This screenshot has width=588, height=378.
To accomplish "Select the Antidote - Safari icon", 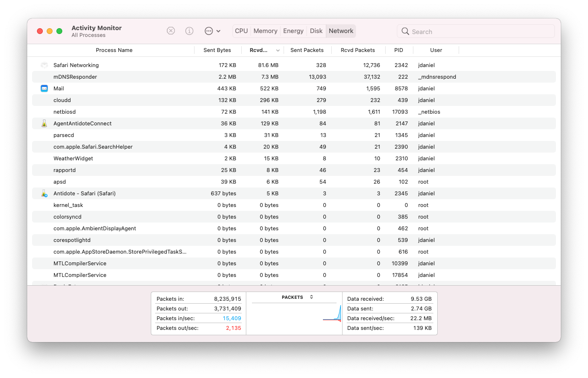I will (x=44, y=193).
